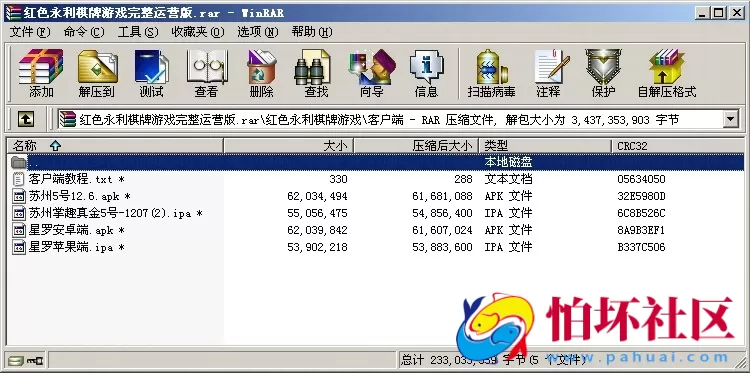Expand the address path dropdown arrow
750x373 pixels.
730,119
